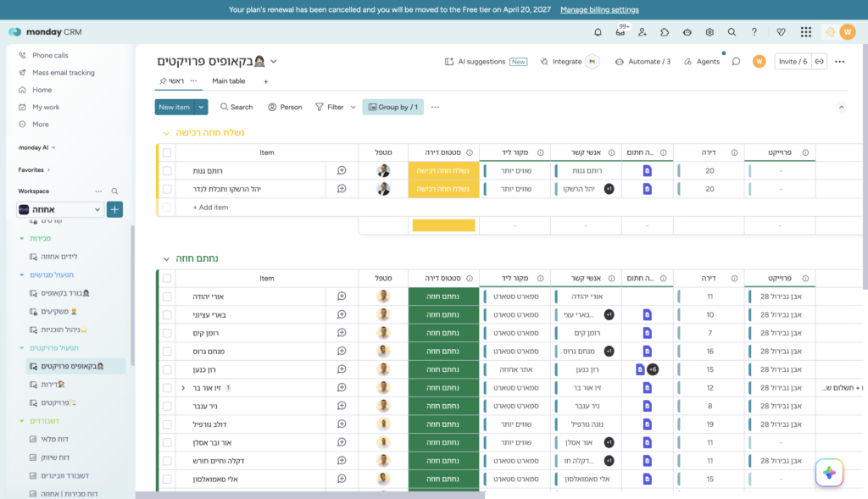The height and width of the screenshot is (499, 868).
Task: Open the notifications bell
Action: coord(598,32)
